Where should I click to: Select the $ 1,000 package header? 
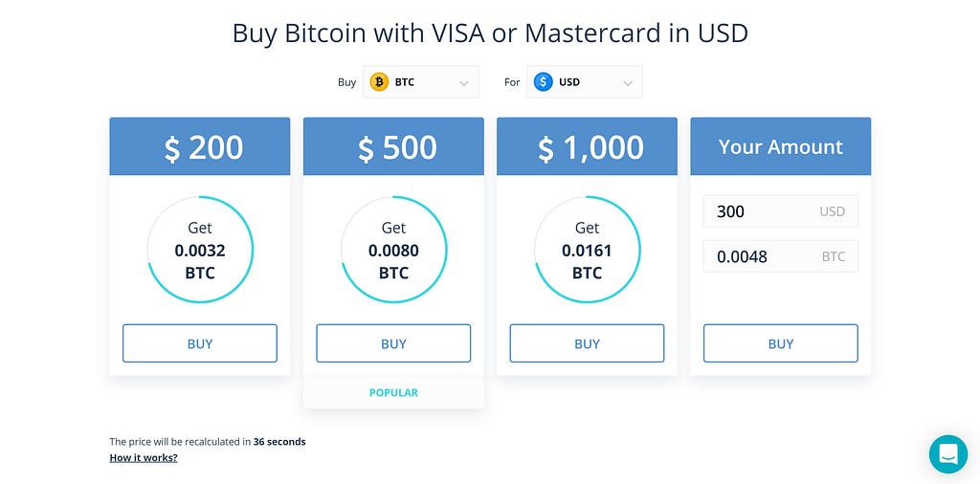click(587, 146)
